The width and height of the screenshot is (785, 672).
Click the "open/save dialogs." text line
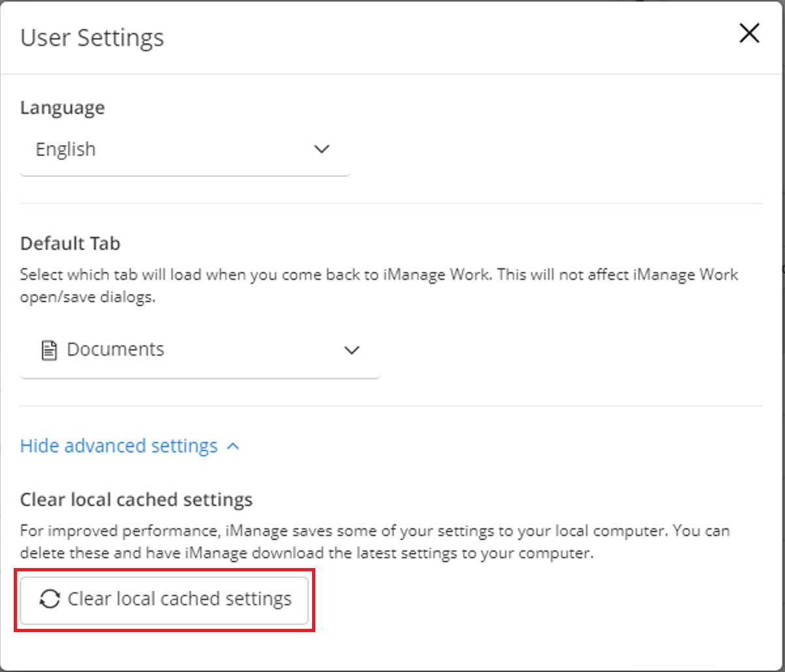(x=88, y=297)
